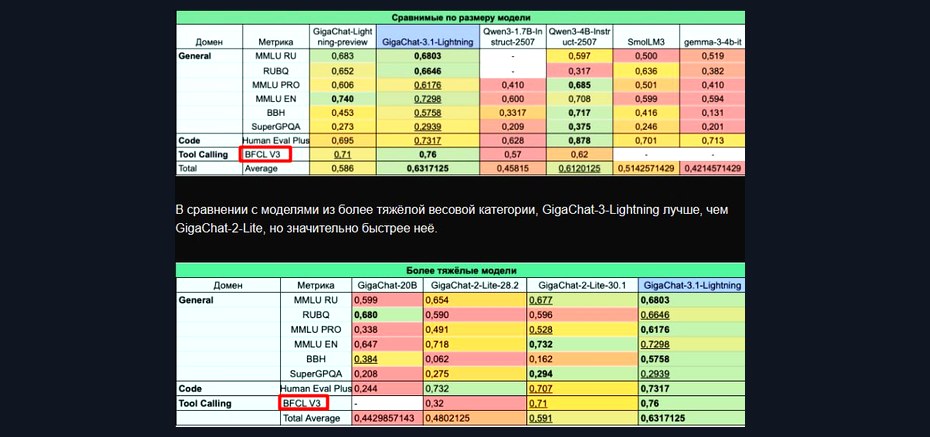Select the bold 0,717 BBH cell

point(579,113)
